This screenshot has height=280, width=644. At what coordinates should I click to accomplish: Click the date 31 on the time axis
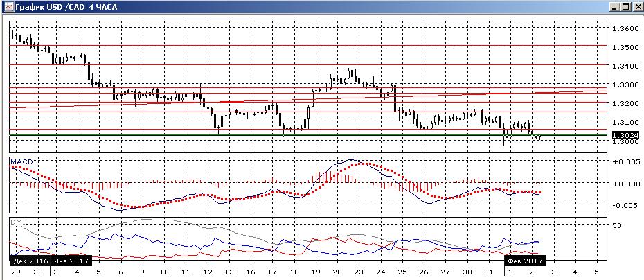pos(488,272)
